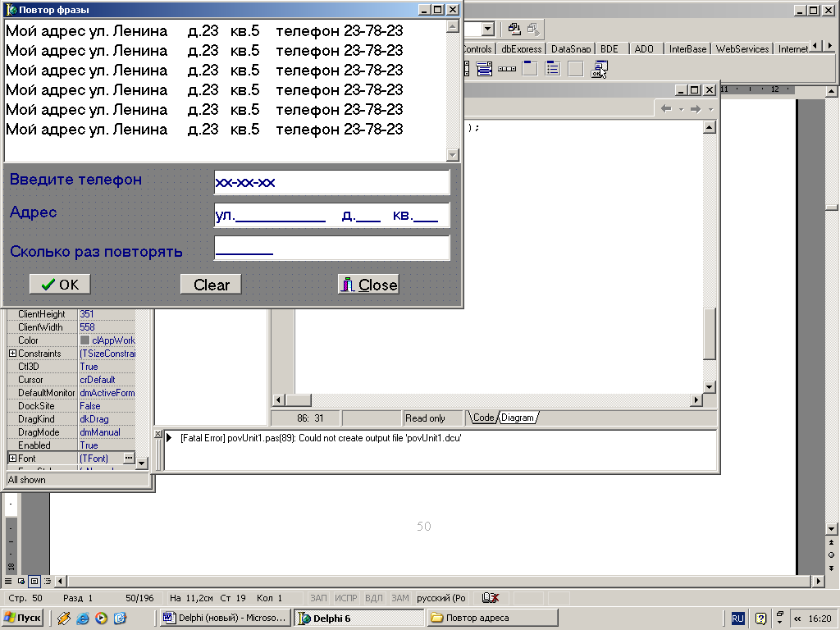840x630 pixels.
Task: Click the OK button with green checkmark
Action: click(59, 285)
